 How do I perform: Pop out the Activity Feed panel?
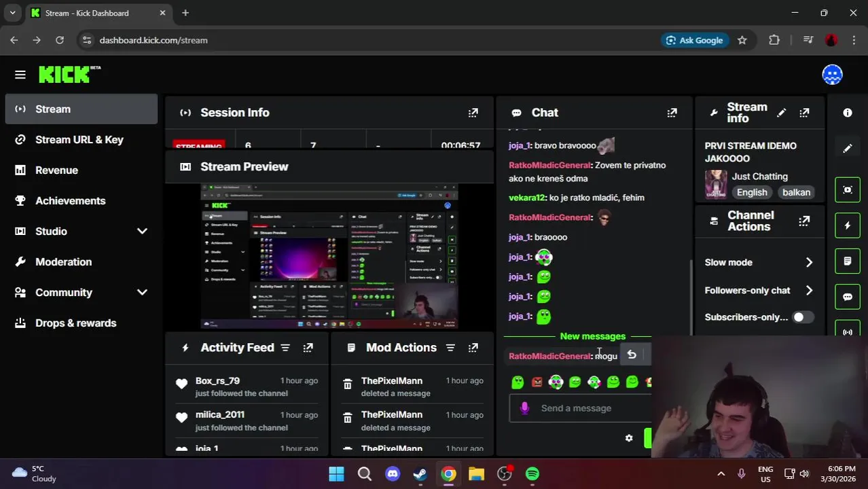tap(308, 348)
